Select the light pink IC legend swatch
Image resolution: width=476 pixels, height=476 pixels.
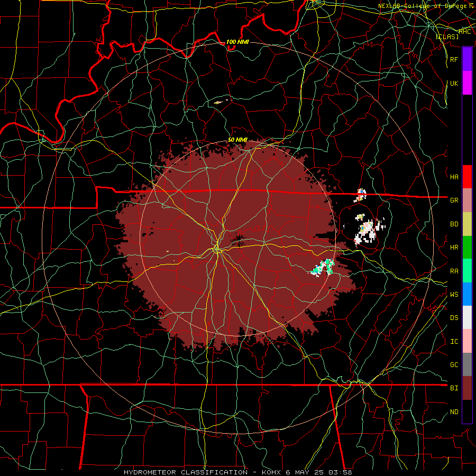[x=467, y=341]
